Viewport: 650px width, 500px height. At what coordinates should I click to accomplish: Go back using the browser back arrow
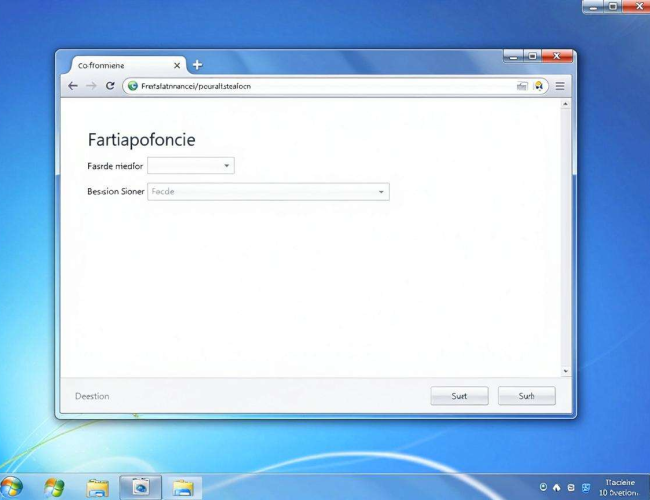tap(73, 86)
